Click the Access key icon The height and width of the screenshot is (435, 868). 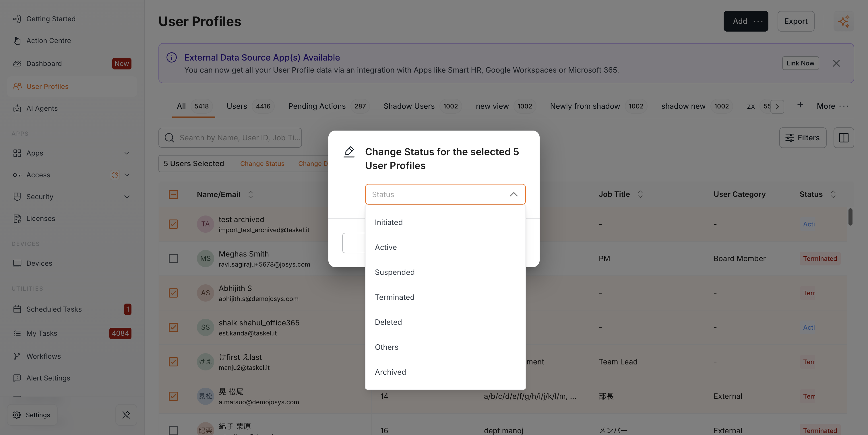(17, 175)
